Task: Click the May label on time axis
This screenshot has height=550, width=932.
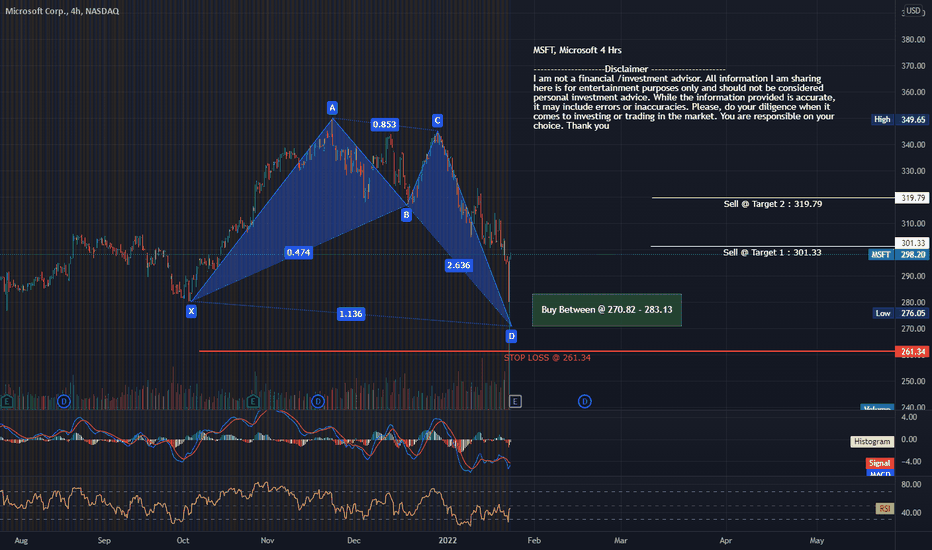Action: pyautogui.click(x=817, y=540)
